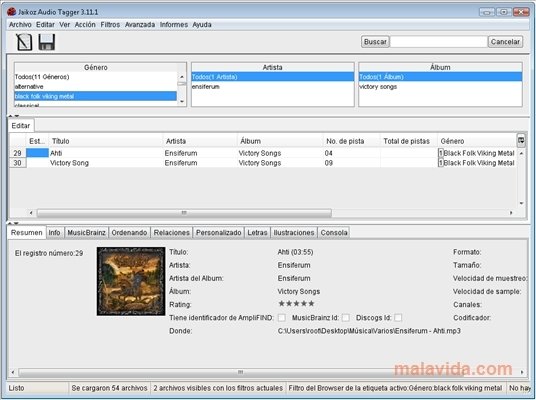Select the Resumen tab
Viewport: 536px width, 400px height.
(27, 232)
